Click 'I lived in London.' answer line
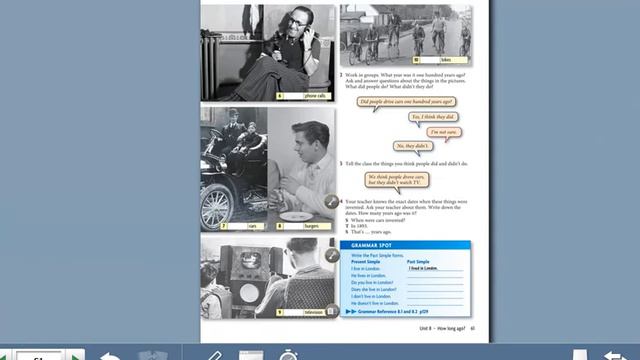 coord(435,268)
